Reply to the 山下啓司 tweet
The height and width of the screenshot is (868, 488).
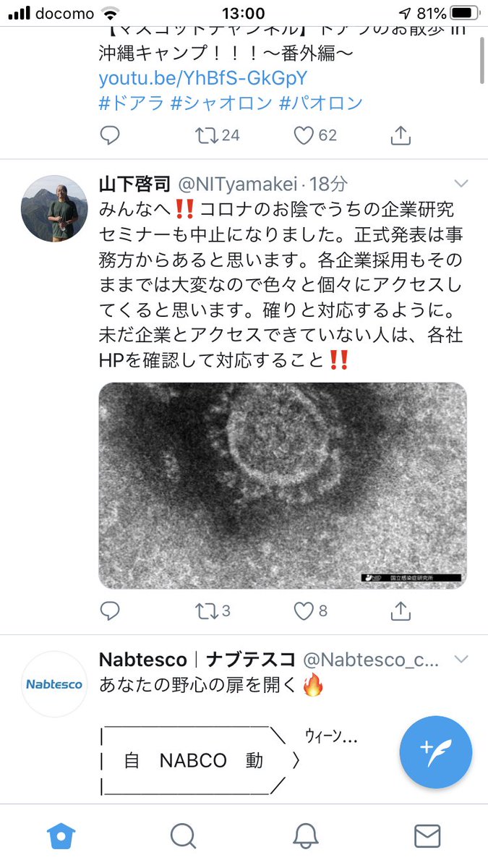click(x=110, y=611)
